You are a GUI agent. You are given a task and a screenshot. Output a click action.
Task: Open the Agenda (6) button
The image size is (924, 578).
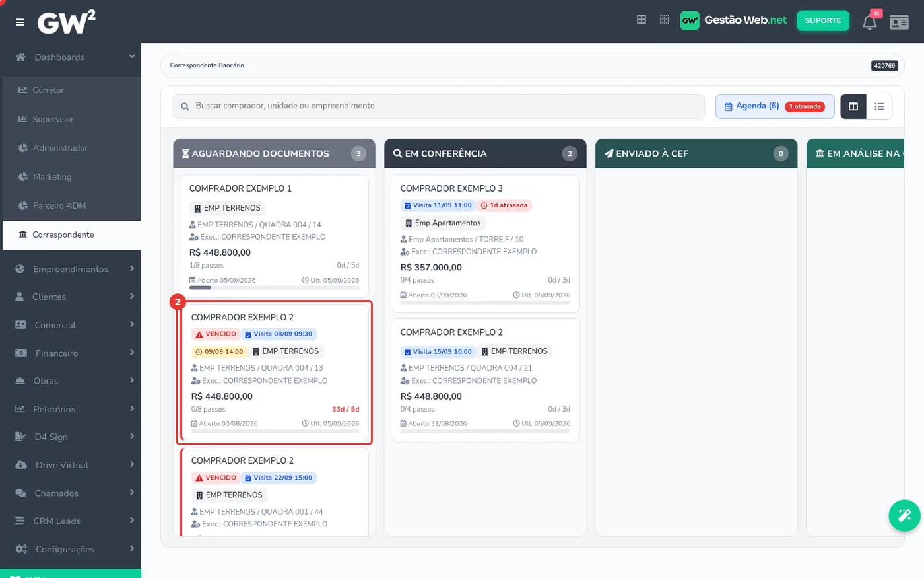coord(775,106)
